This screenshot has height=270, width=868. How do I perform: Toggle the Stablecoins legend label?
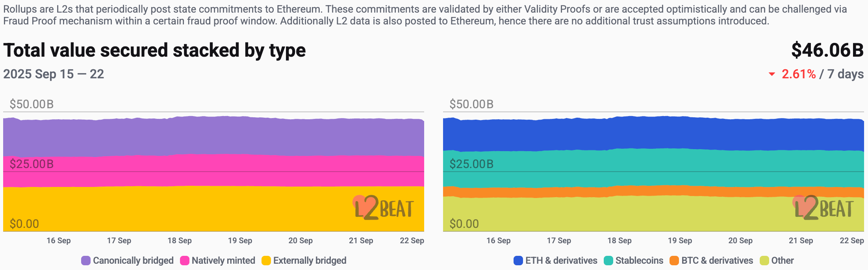[x=639, y=261]
